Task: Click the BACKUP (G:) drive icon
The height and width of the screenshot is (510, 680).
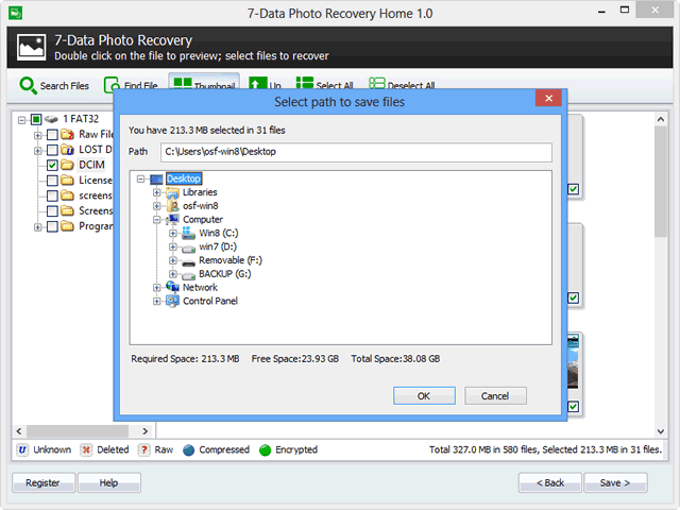Action: point(189,275)
